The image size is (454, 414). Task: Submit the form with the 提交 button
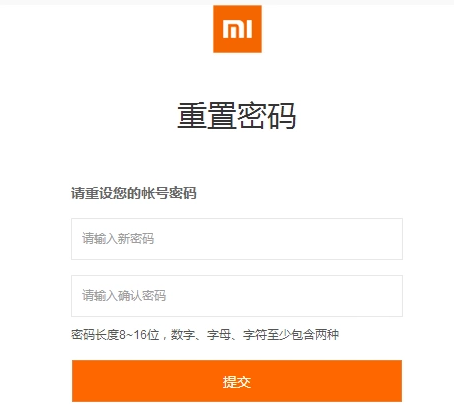pos(237,381)
